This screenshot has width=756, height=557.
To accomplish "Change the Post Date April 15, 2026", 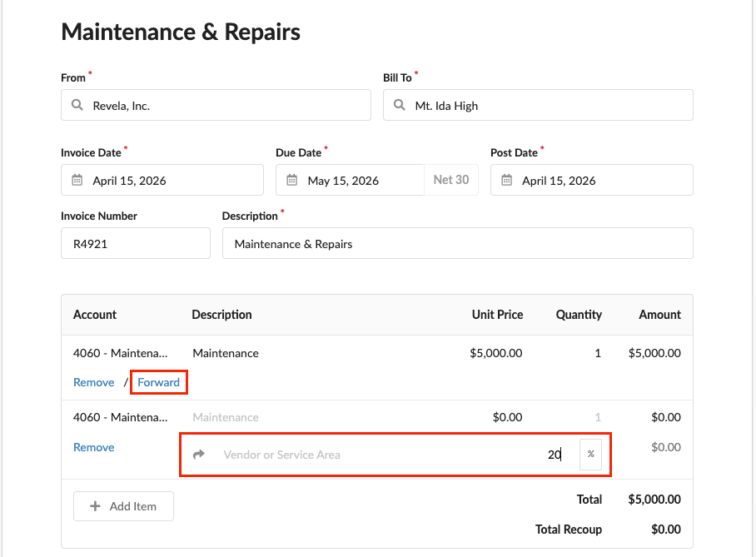I will 592,180.
